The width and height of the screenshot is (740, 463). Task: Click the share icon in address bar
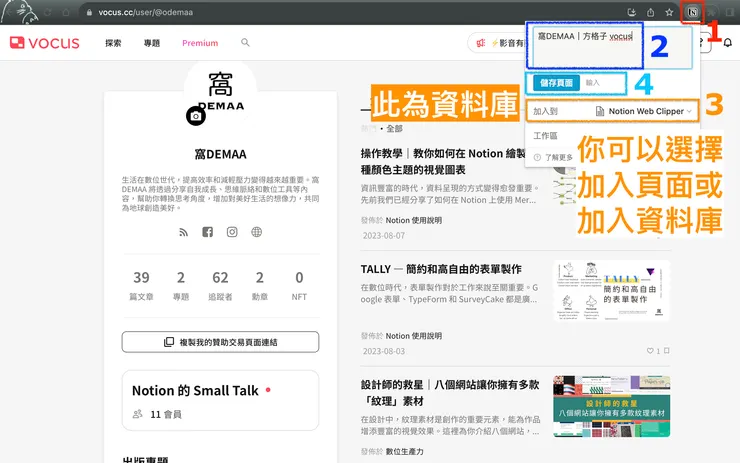coord(651,13)
